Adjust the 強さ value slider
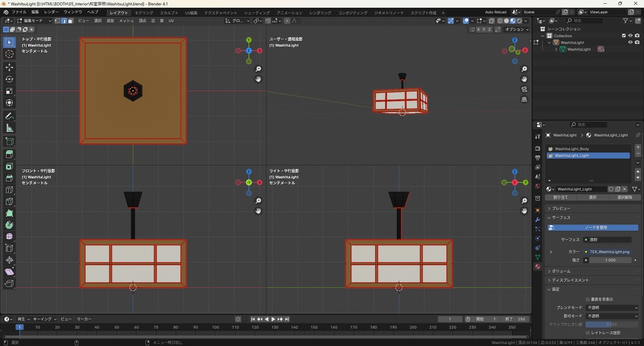Screen dimensions: 644x346 coord(609,260)
